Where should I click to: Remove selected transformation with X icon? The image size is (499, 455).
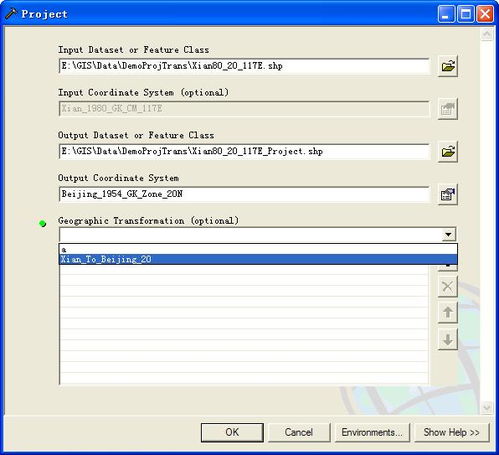tap(448, 286)
